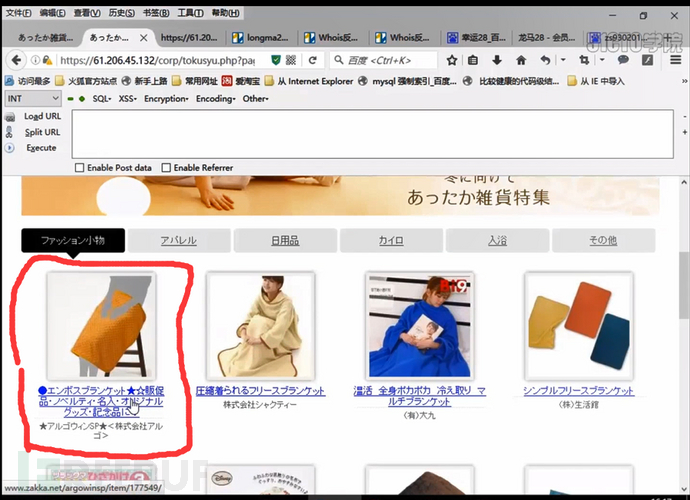Close the active あったか tab
Viewport: 690px width, 500px height.
coord(143,38)
